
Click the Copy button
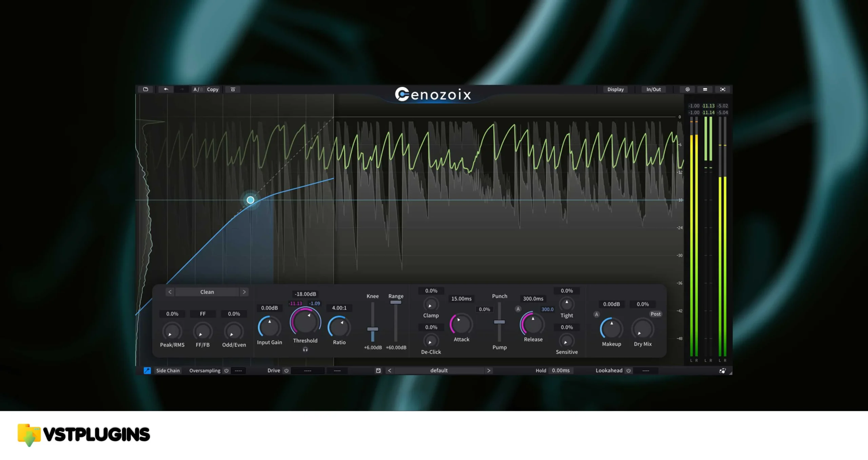(x=213, y=89)
